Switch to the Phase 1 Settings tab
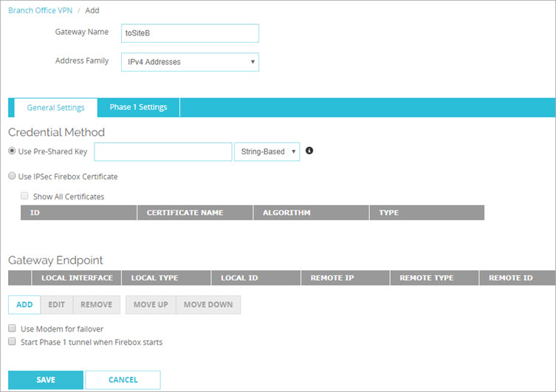The width and height of the screenshot is (556, 392). point(138,107)
